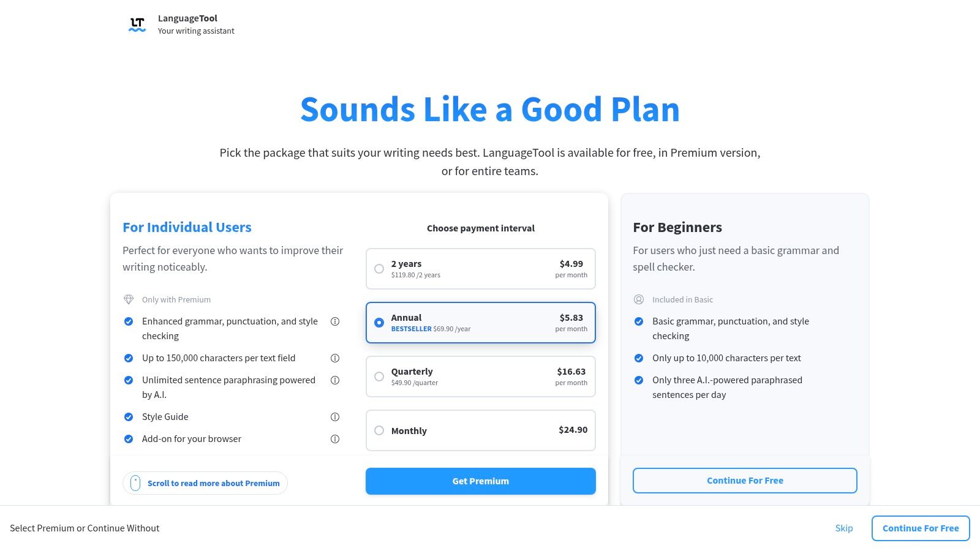Screen dimensions: 980x551
Task: Click Continue For Free in bottom bar
Action: (x=921, y=528)
